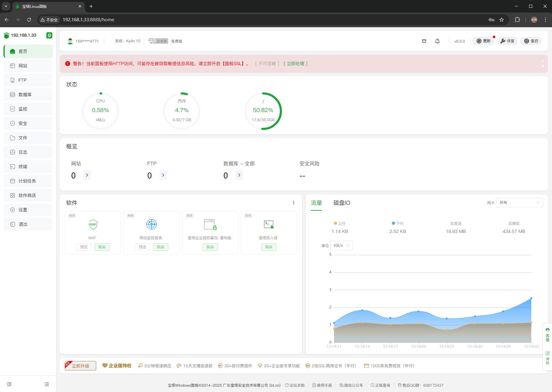Click the 堡塔防入侵 terminal icon
This screenshot has width=552, height=392.
pyautogui.click(x=268, y=224)
